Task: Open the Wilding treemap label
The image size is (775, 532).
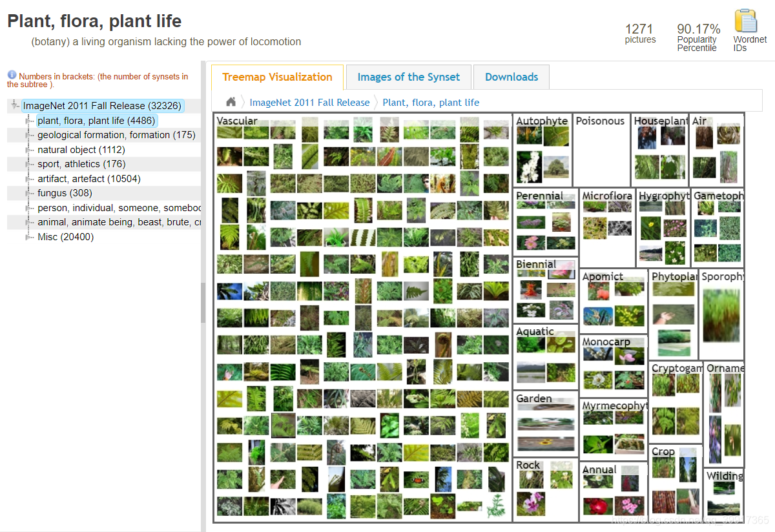Action: click(x=725, y=476)
